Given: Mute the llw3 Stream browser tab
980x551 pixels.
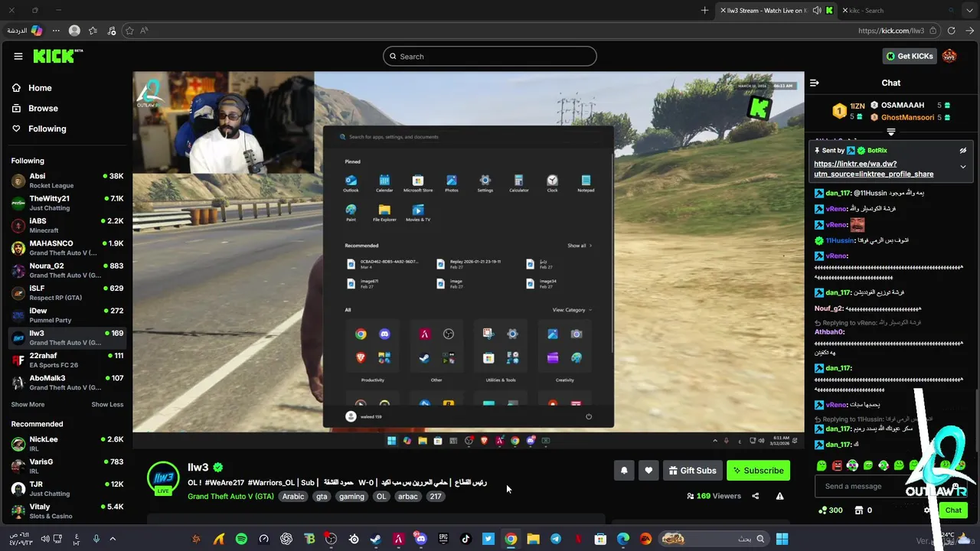Looking at the screenshot, I should [817, 10].
